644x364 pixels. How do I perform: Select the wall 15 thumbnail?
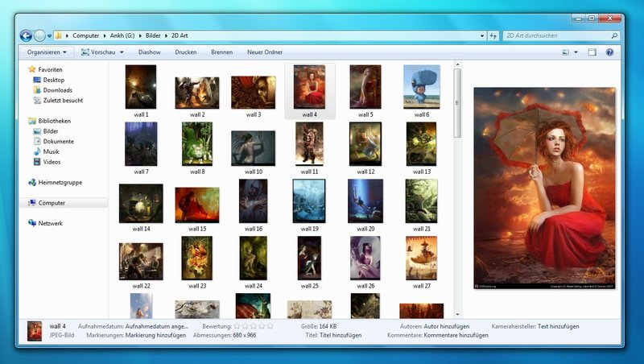pos(197,205)
